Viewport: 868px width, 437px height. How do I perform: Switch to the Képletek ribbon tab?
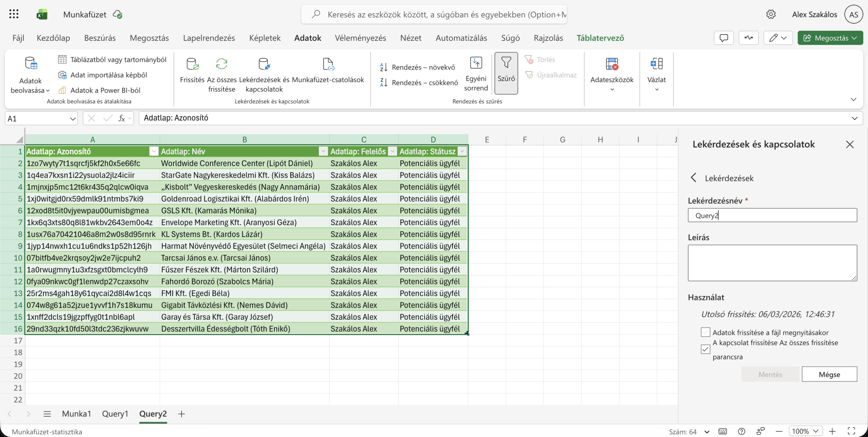264,38
